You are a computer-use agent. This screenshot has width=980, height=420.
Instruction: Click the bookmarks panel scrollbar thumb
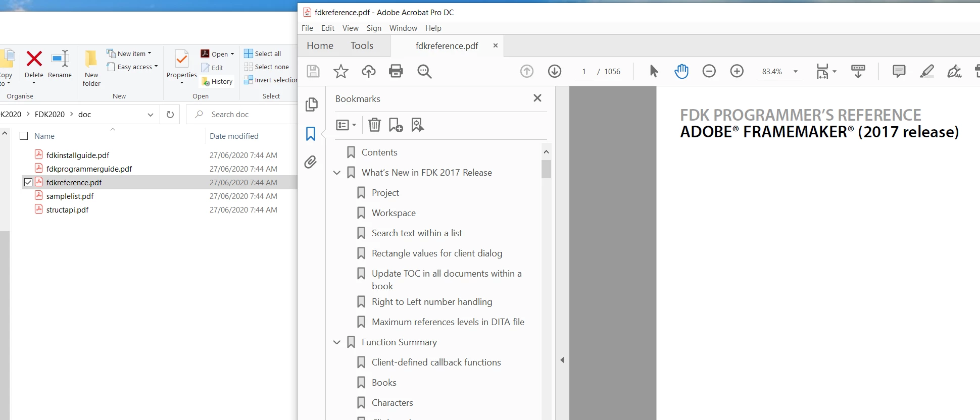click(546, 169)
